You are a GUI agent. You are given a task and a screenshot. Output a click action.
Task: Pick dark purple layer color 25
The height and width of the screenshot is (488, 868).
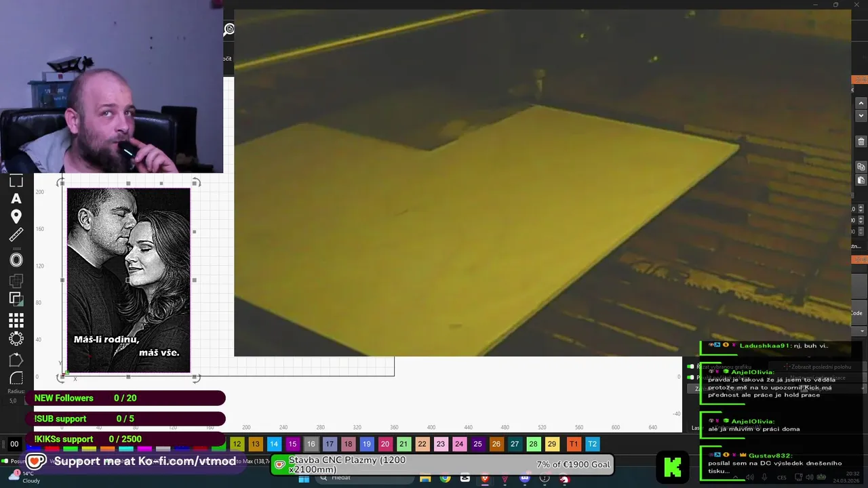(477, 445)
